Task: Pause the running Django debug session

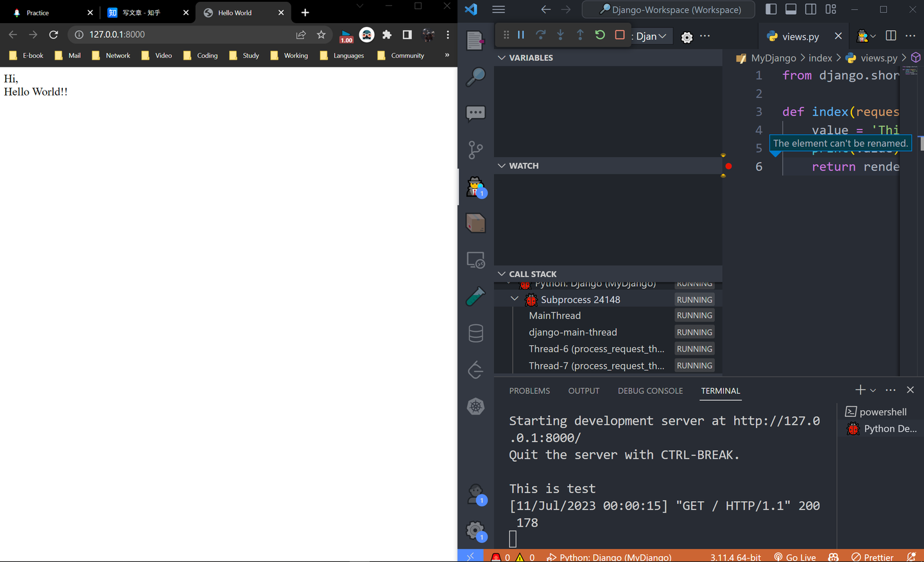Action: (520, 35)
